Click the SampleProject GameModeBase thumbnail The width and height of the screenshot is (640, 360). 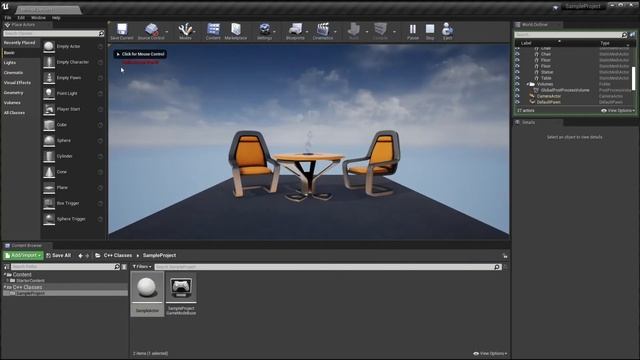tap(181, 295)
